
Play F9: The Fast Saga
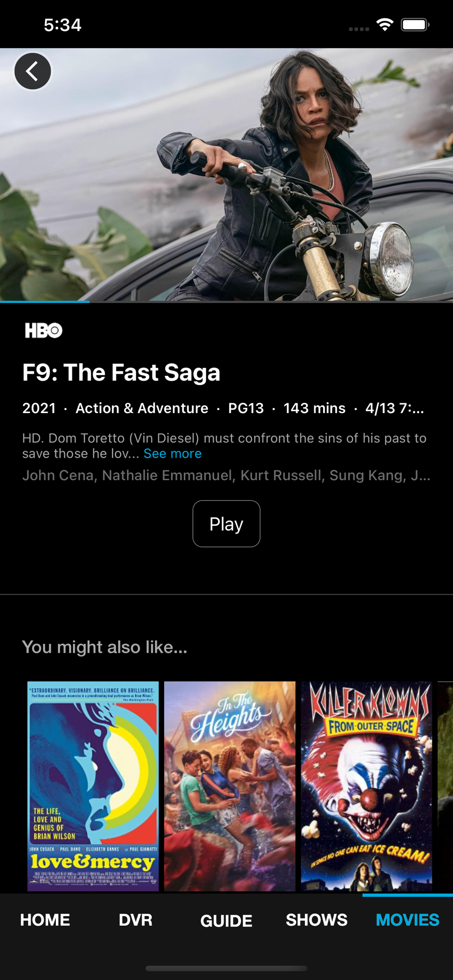pos(226,524)
